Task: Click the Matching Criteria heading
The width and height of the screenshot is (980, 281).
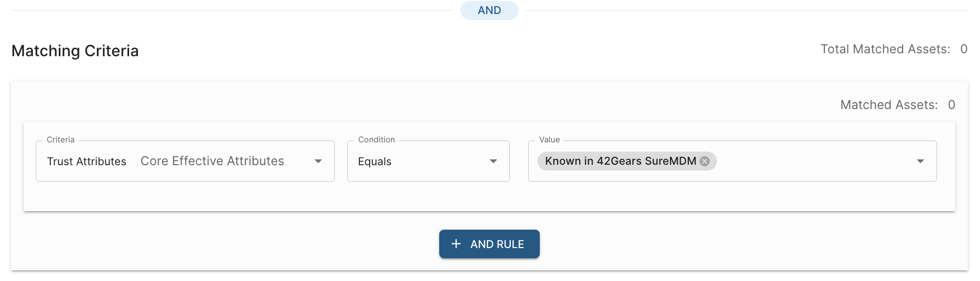Action: click(75, 50)
